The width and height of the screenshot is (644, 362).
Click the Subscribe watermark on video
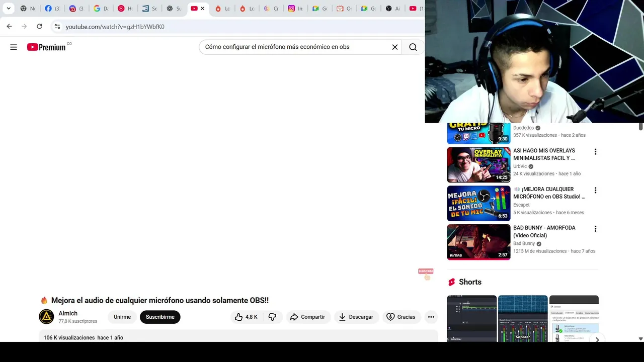click(426, 274)
